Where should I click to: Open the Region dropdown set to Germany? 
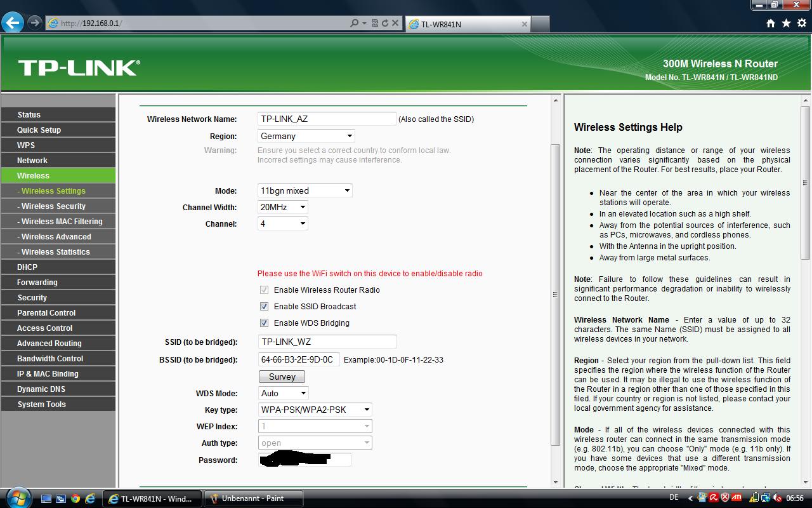tap(306, 136)
